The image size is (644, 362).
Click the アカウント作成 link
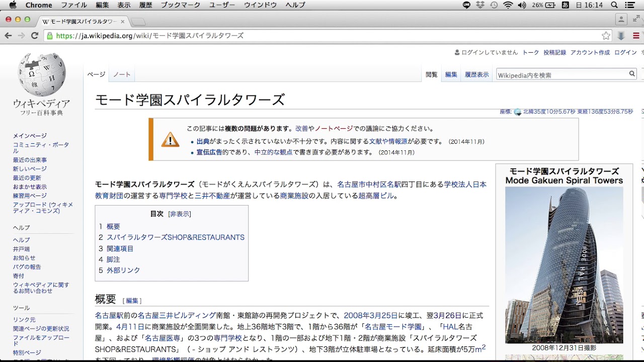[590, 52]
